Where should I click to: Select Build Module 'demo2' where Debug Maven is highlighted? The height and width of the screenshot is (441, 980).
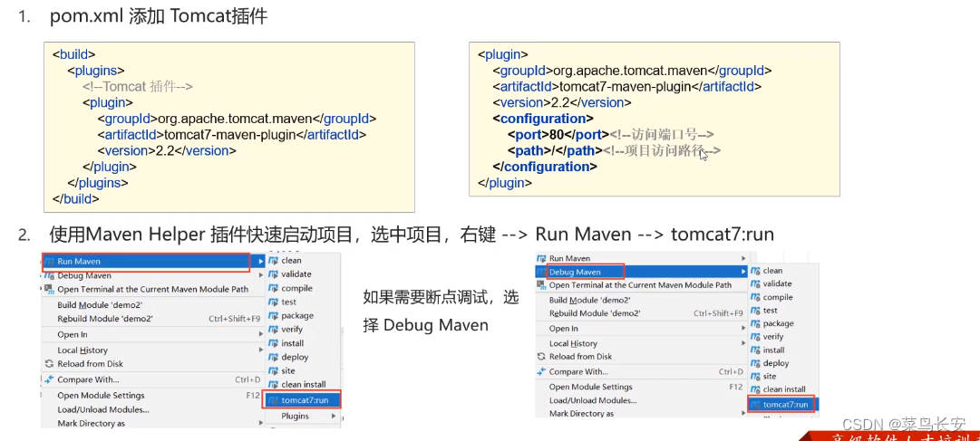[590, 300]
